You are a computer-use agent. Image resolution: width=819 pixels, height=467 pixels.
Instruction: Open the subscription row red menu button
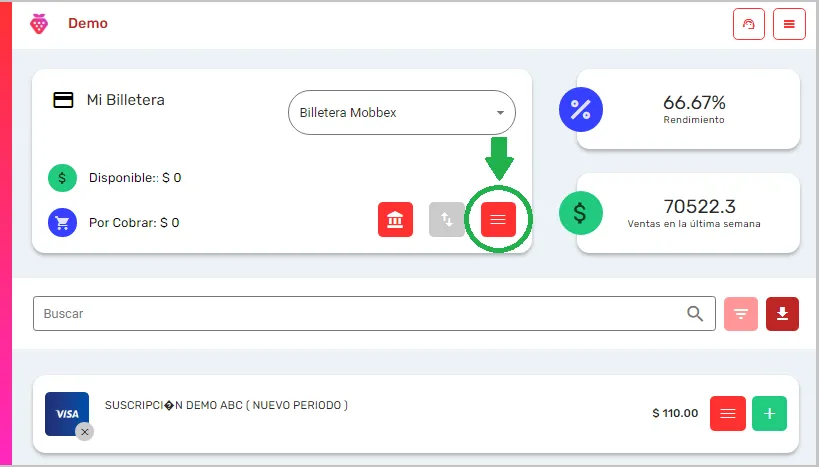point(728,413)
